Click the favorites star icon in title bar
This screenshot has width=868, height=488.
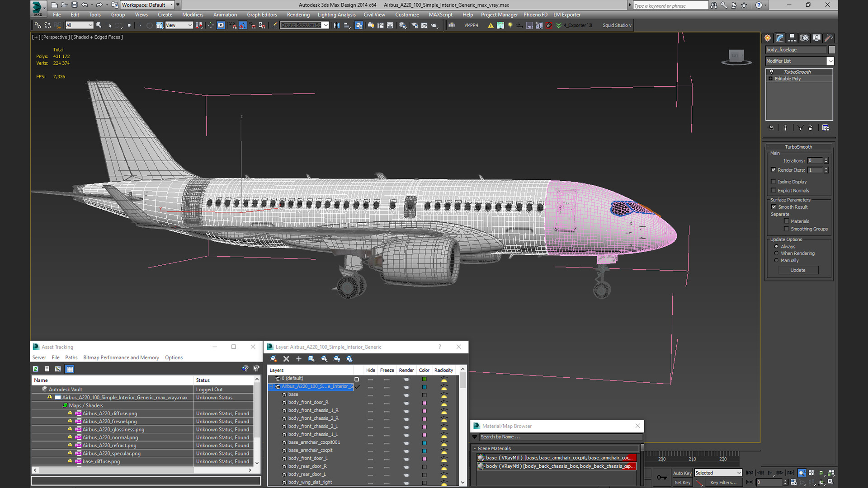click(744, 5)
